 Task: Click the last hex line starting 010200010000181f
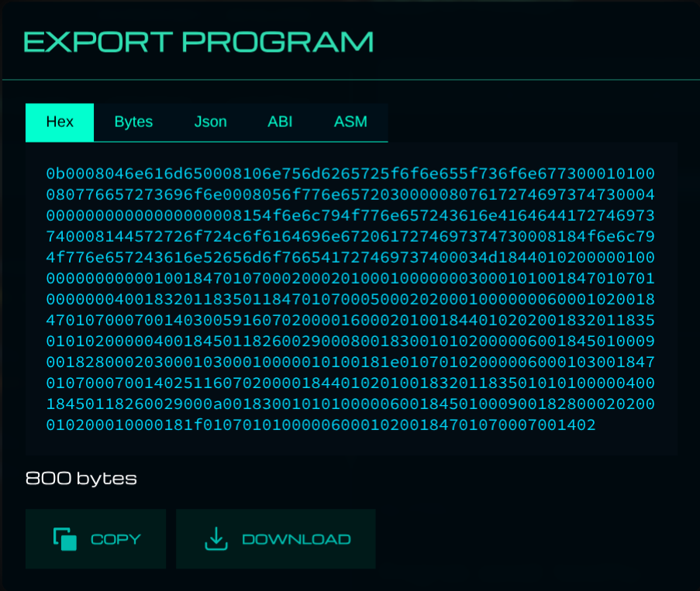pos(321,424)
